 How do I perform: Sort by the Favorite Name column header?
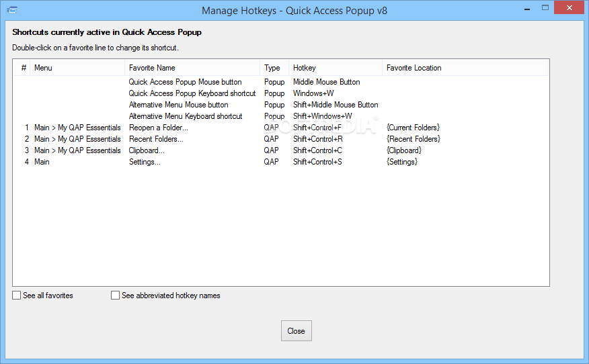[192, 68]
